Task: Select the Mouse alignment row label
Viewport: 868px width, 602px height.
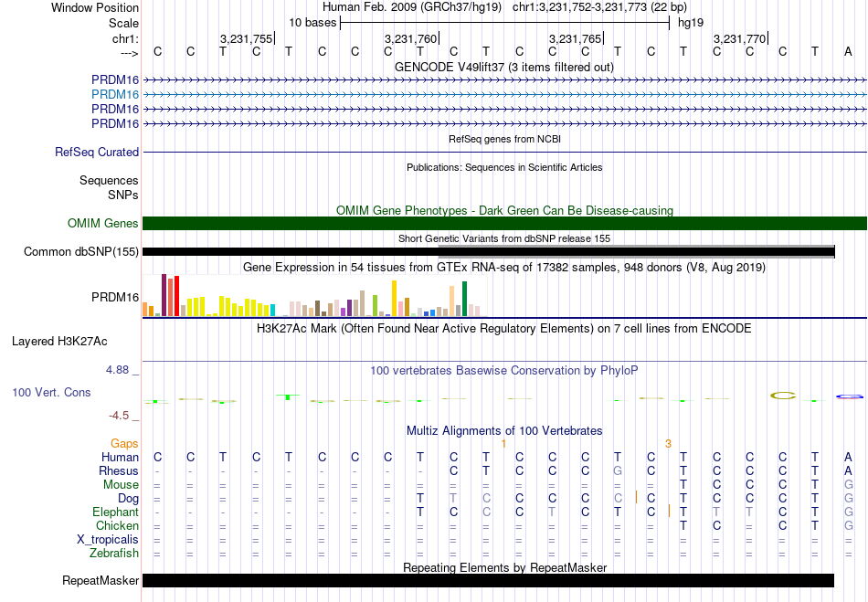Action: pos(121,485)
